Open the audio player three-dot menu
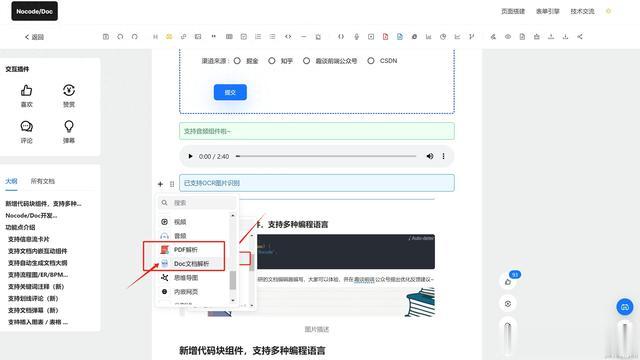 click(443, 156)
